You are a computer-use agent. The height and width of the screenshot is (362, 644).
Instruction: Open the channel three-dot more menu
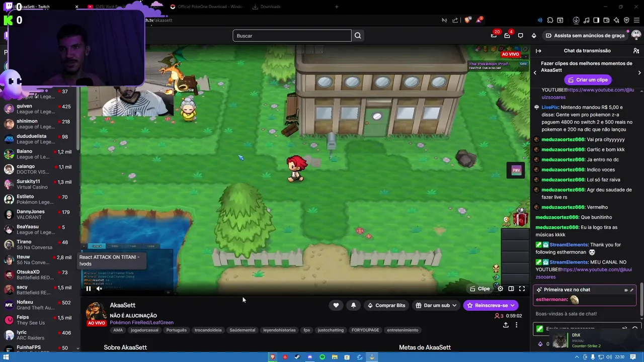[516, 325]
